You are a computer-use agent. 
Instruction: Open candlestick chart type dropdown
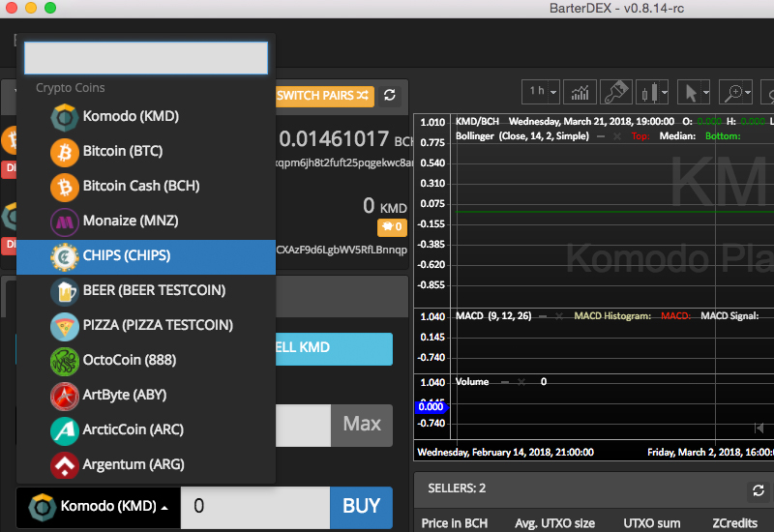pyautogui.click(x=652, y=91)
